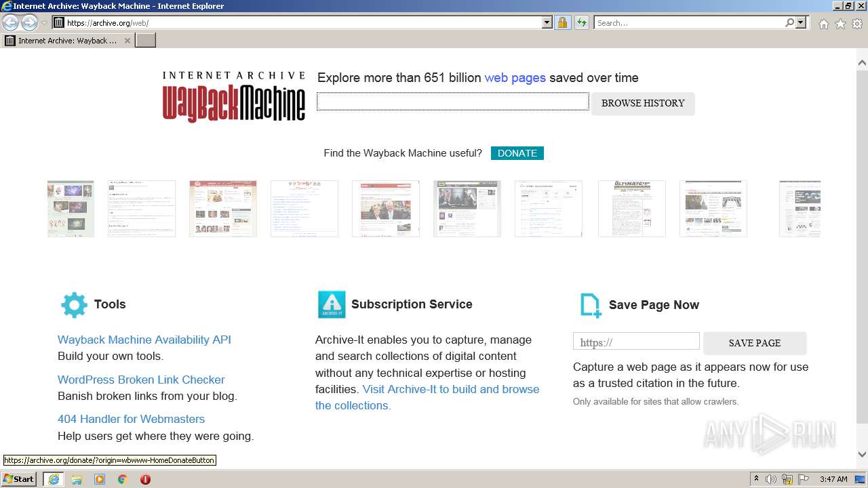Viewport: 868px width, 488px height.
Task: Click the search magnifier icon in toolbar
Action: [x=789, y=22]
